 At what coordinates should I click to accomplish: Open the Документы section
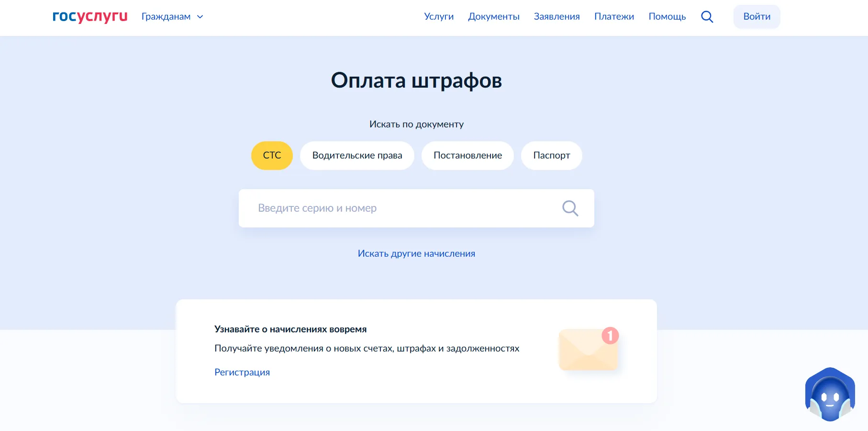[493, 16]
